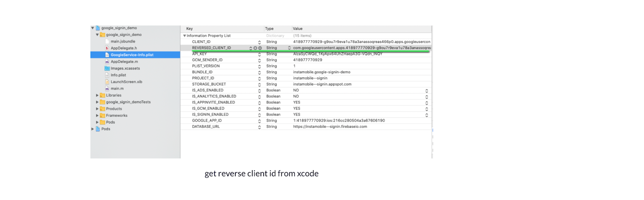
Task: Expand the Pods folder group
Action: point(97,122)
